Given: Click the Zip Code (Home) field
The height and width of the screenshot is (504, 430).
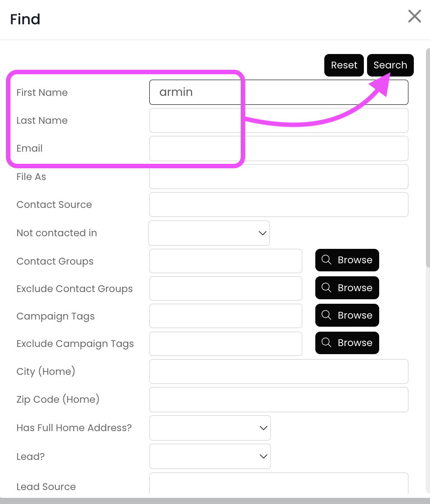Looking at the screenshot, I should 278,400.
